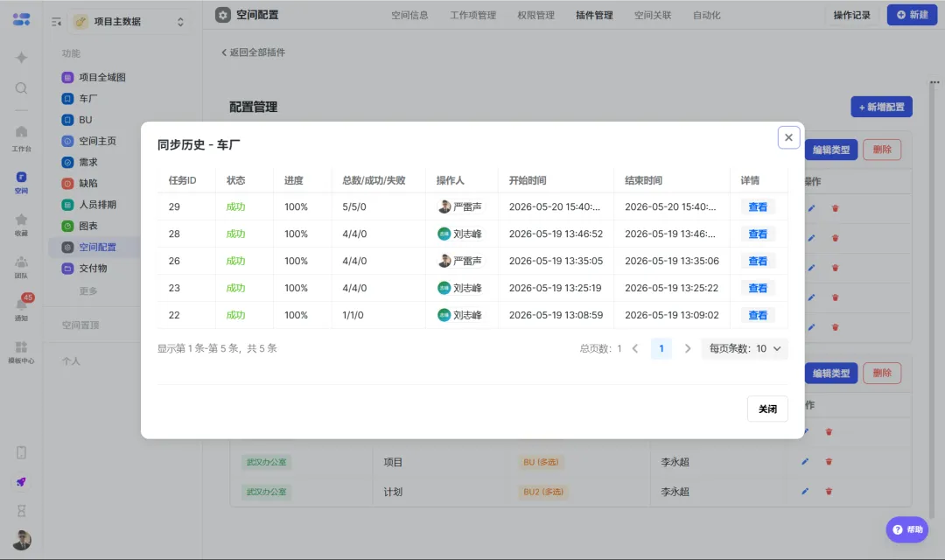The height and width of the screenshot is (560, 945).
Task: View details of task 23
Action: [x=758, y=288]
